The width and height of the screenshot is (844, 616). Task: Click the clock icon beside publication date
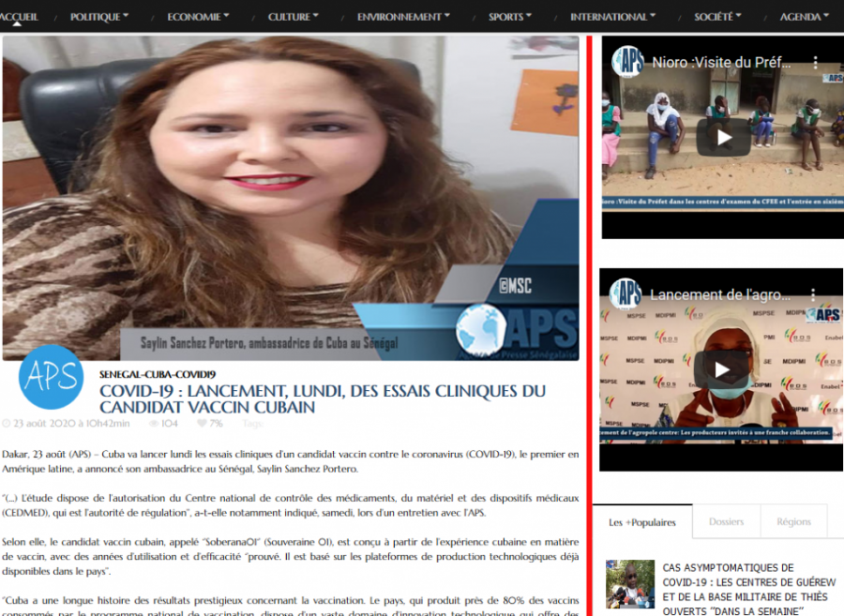click(x=6, y=424)
